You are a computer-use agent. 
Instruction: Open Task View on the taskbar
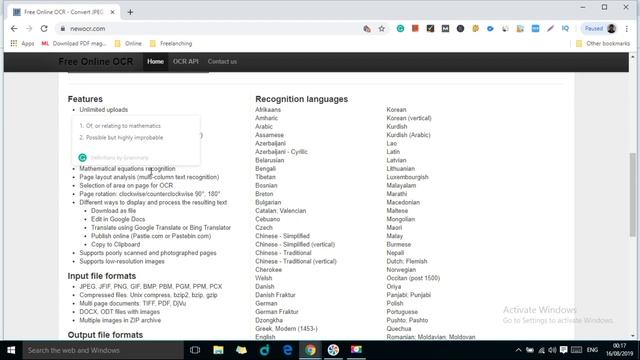195,350
